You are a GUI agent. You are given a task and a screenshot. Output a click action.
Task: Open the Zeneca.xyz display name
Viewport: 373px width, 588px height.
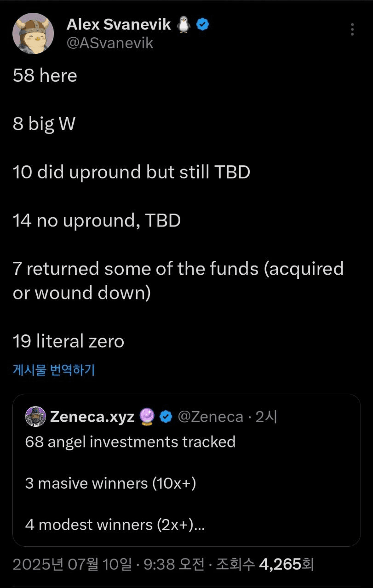pos(92,417)
